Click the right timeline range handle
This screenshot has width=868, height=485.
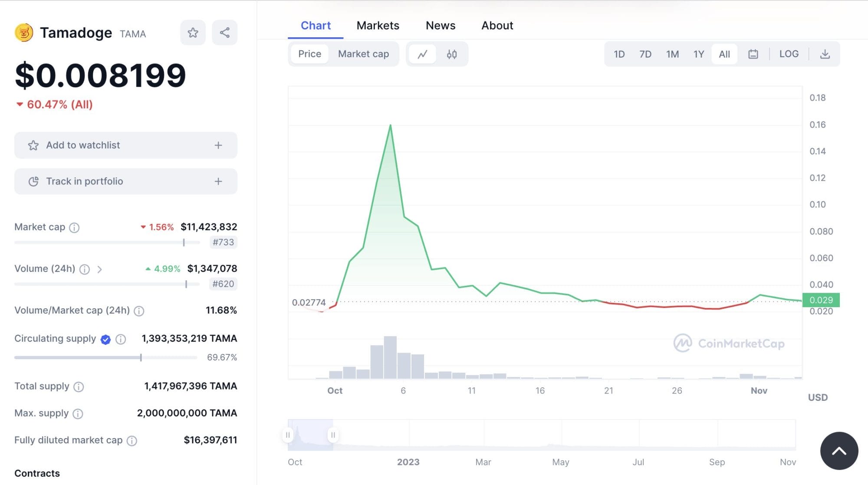333,433
